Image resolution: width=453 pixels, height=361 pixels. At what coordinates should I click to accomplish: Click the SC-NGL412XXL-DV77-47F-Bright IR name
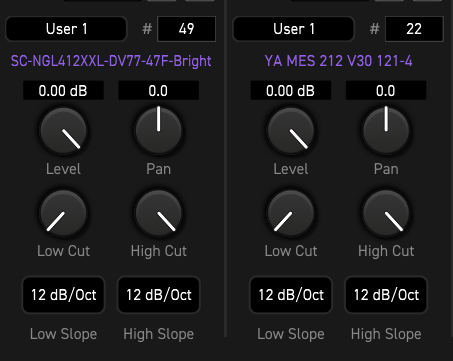pos(111,61)
